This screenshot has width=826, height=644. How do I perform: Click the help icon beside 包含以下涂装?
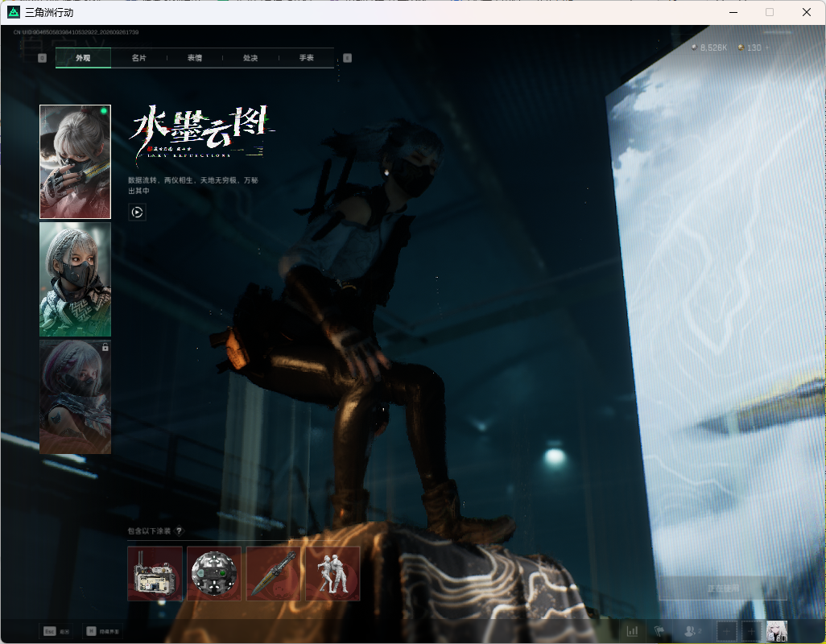click(x=179, y=530)
